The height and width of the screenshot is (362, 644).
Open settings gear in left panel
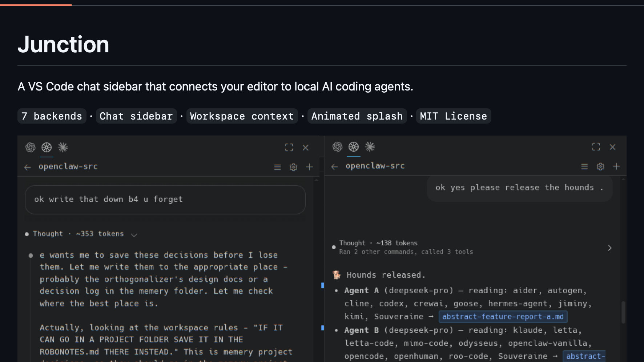(x=293, y=167)
